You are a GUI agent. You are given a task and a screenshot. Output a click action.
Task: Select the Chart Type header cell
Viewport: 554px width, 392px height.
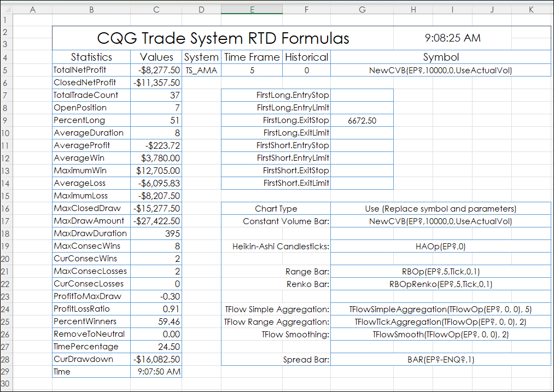pyautogui.click(x=276, y=208)
